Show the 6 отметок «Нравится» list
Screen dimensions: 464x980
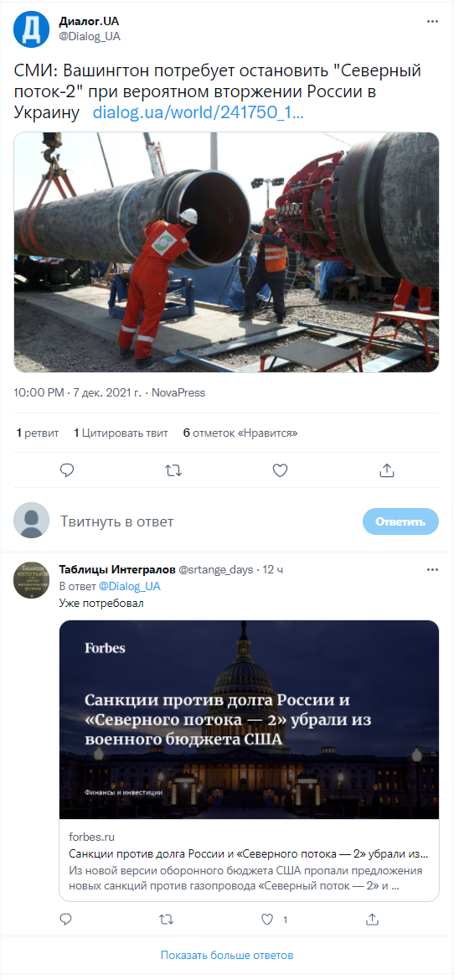[x=240, y=433]
